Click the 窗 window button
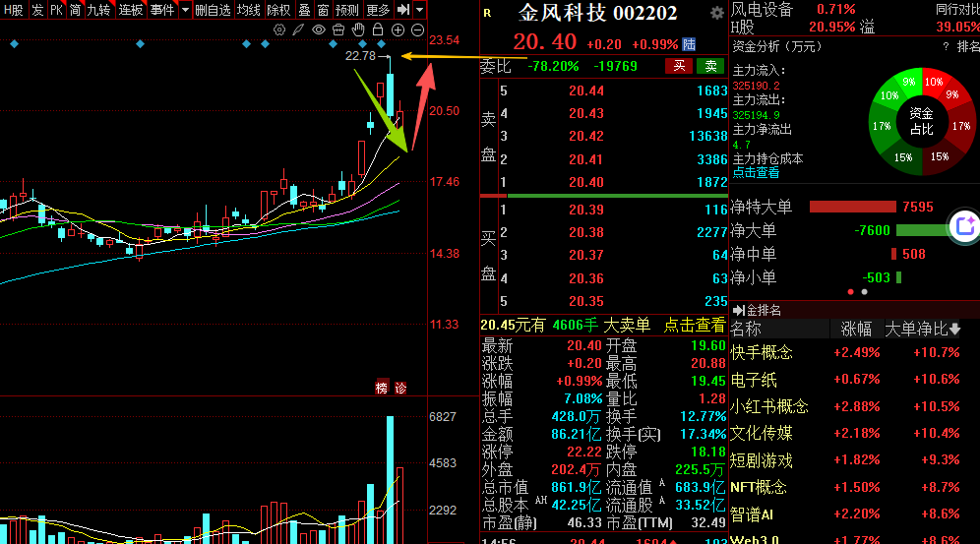The height and width of the screenshot is (544, 980). click(x=323, y=10)
